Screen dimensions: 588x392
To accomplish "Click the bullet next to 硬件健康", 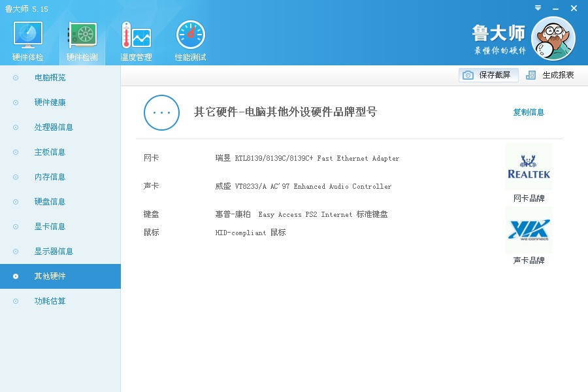I will pyautogui.click(x=16, y=103).
